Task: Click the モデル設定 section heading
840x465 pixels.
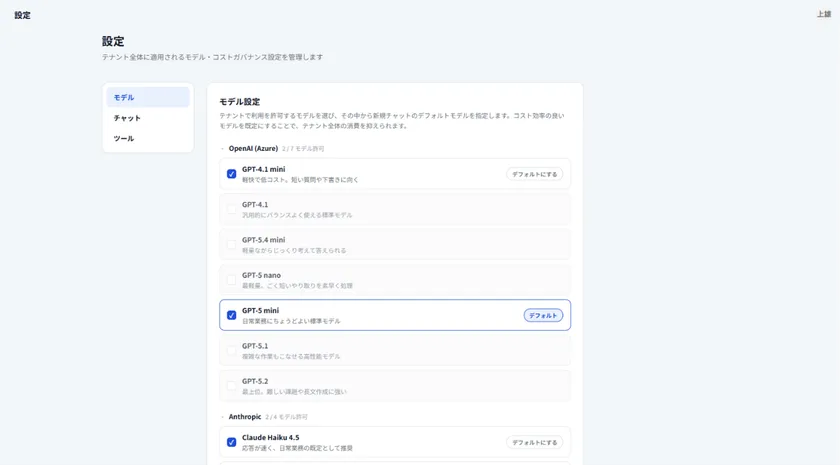Action: pos(239,102)
